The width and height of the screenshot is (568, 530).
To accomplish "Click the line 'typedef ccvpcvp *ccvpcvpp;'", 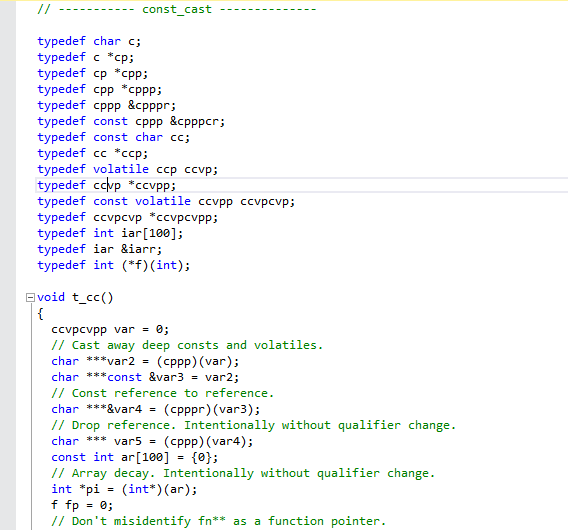I will [128, 217].
